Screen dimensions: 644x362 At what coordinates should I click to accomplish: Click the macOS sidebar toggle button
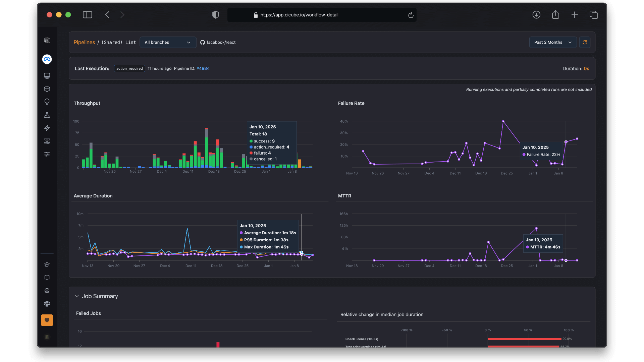pyautogui.click(x=87, y=15)
